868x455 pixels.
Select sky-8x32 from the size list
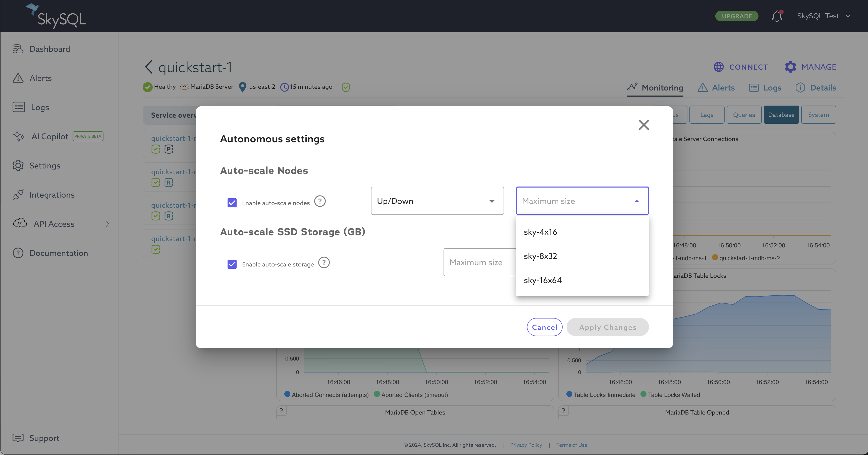(540, 256)
